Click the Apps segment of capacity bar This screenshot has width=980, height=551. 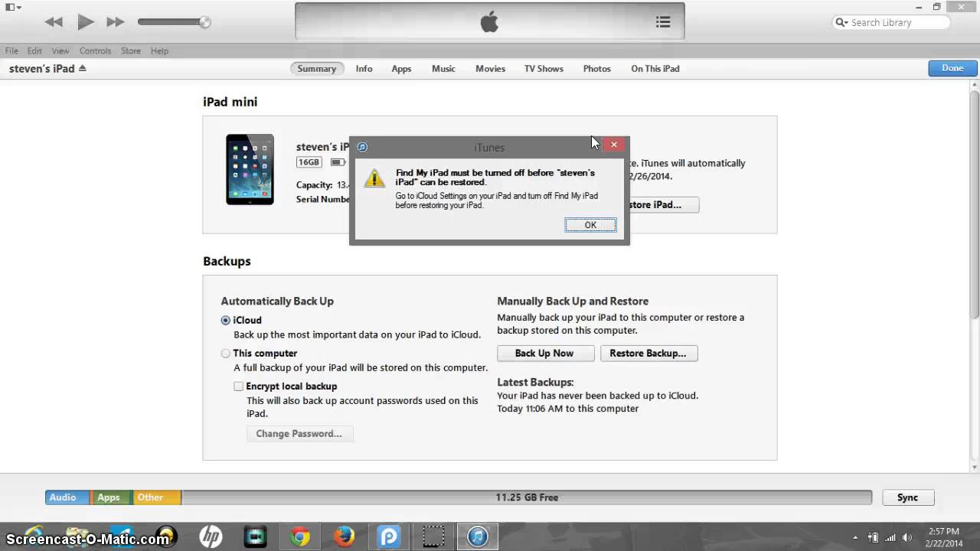[x=111, y=497]
